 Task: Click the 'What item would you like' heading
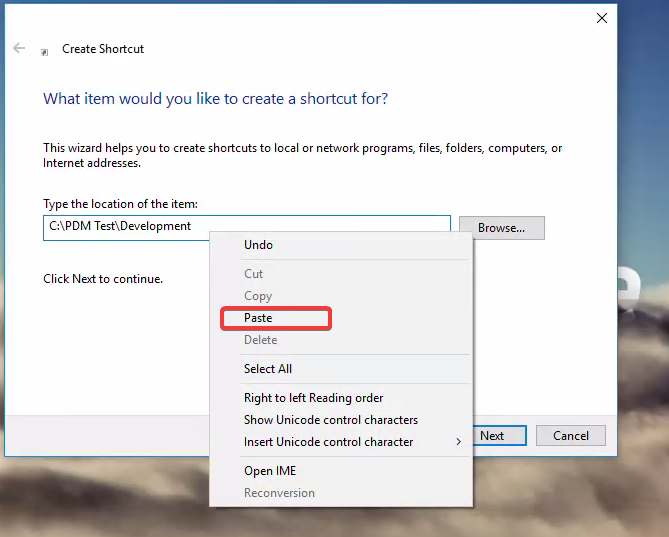(x=215, y=99)
